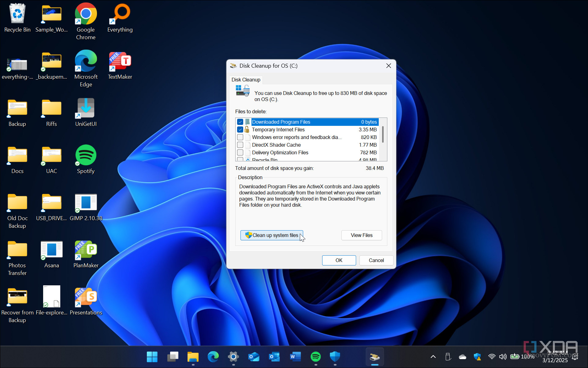Select the File-explore... file on desktop
Image resolution: width=588 pixels, height=368 pixels.
tap(52, 301)
